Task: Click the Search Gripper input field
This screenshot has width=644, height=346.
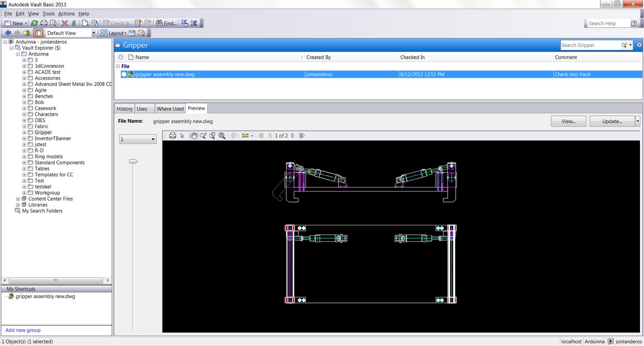Action: (590, 45)
